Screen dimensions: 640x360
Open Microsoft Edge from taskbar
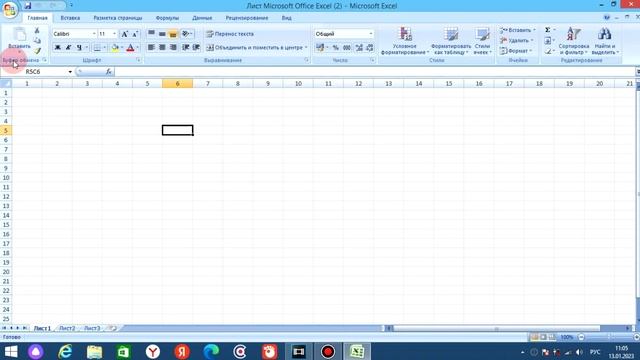coord(211,351)
